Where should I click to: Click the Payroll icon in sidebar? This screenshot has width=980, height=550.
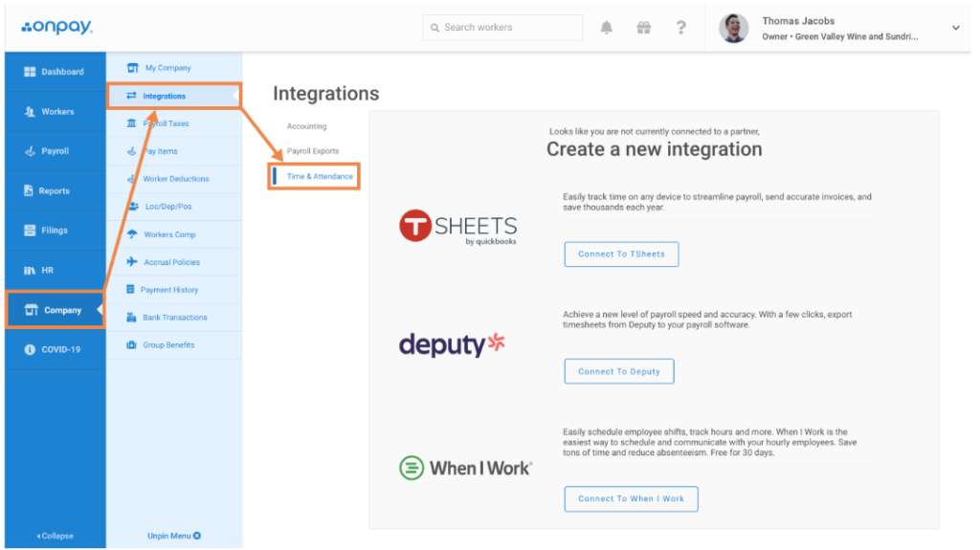pyautogui.click(x=30, y=151)
